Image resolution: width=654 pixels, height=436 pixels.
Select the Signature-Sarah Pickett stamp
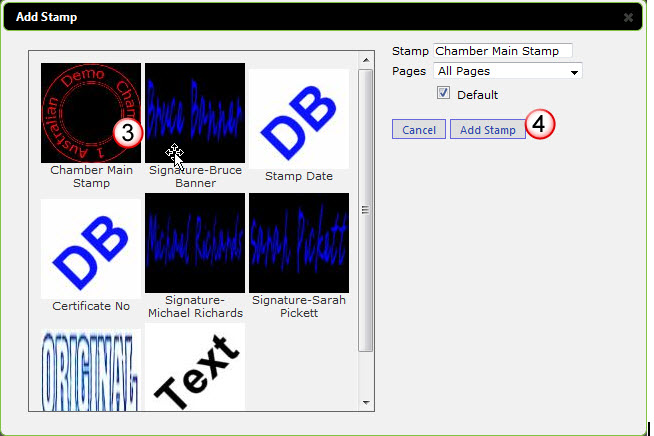click(298, 242)
